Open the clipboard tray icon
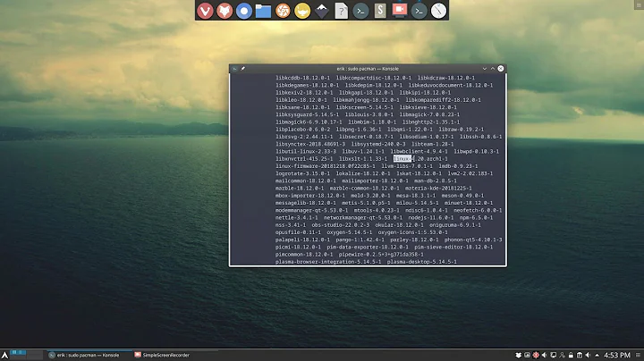 point(579,356)
